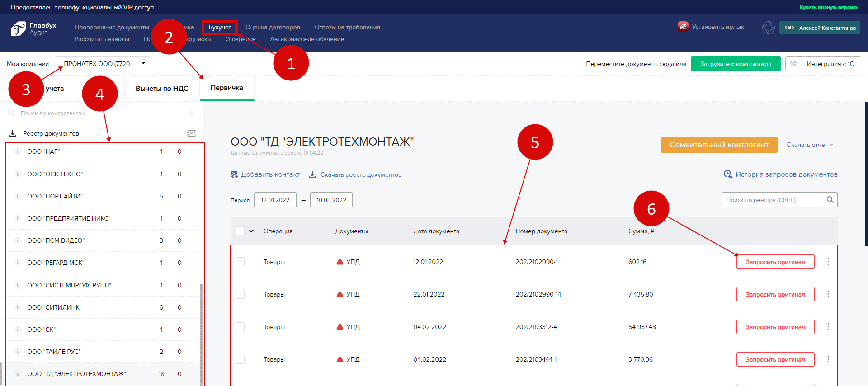Click Купить полную версию link
This screenshot has width=868, height=386.
828,7
